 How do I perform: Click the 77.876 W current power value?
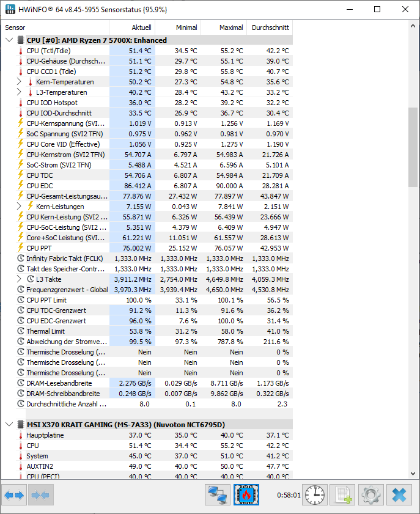(137, 196)
